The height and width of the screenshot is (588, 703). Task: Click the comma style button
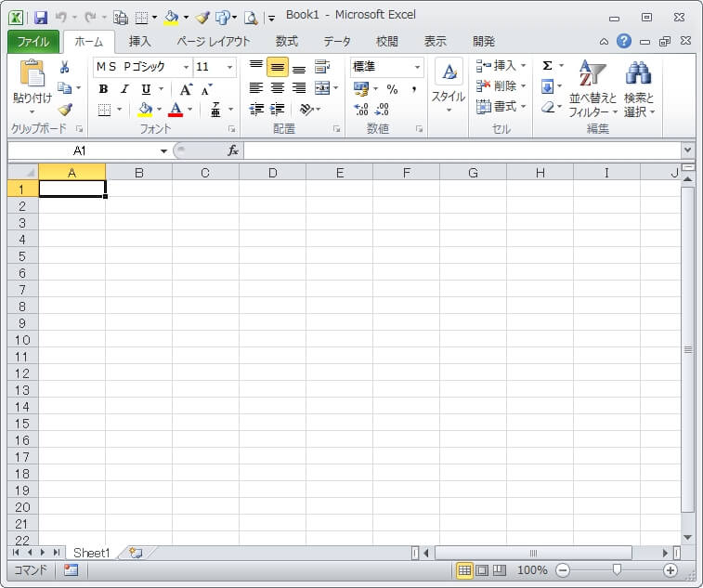tap(414, 89)
